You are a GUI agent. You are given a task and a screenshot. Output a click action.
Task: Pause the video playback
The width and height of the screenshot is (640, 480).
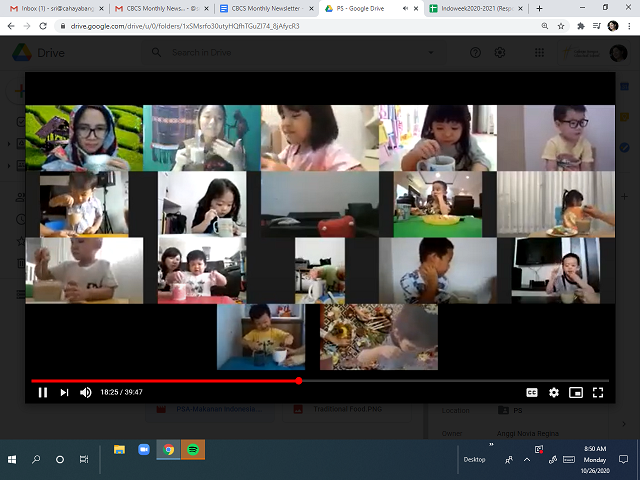(x=43, y=393)
